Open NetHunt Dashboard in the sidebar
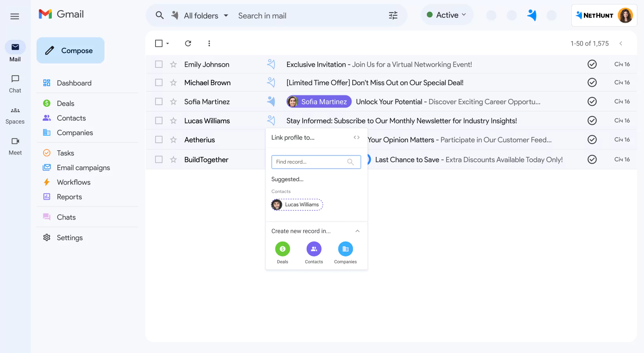This screenshot has height=353, width=644. [x=74, y=83]
